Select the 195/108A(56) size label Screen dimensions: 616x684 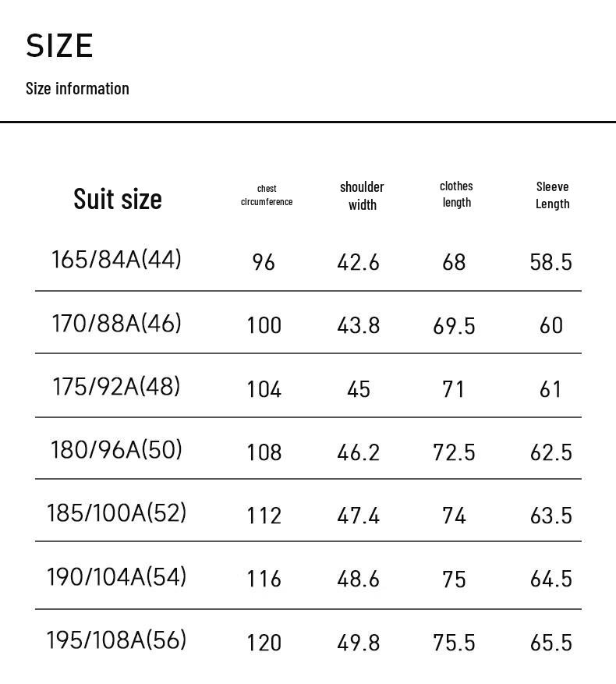pyautogui.click(x=116, y=640)
